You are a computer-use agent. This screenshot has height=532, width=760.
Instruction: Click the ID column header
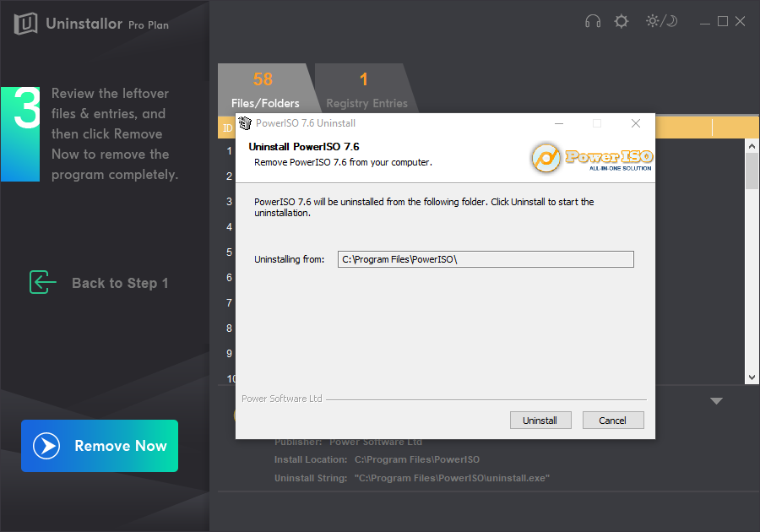point(227,128)
